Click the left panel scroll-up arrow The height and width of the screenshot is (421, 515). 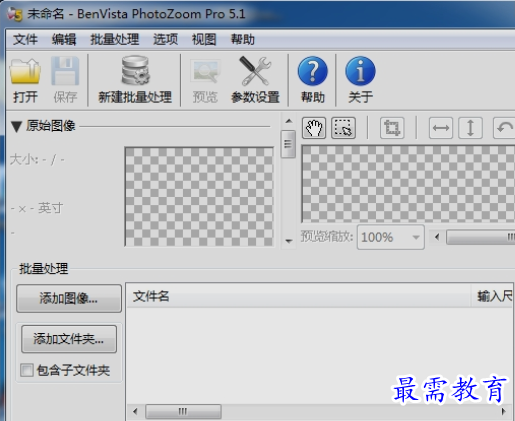289,121
